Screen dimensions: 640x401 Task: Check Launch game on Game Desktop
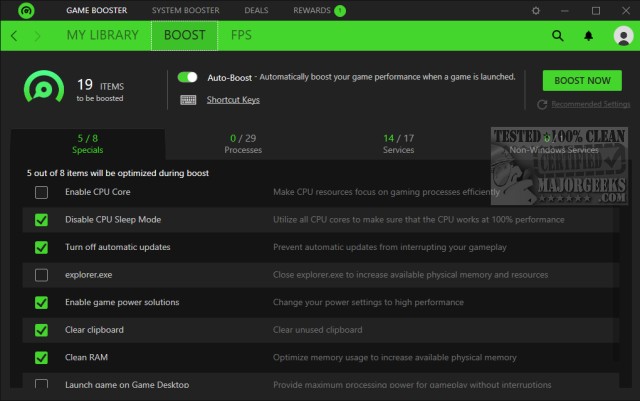pos(41,384)
